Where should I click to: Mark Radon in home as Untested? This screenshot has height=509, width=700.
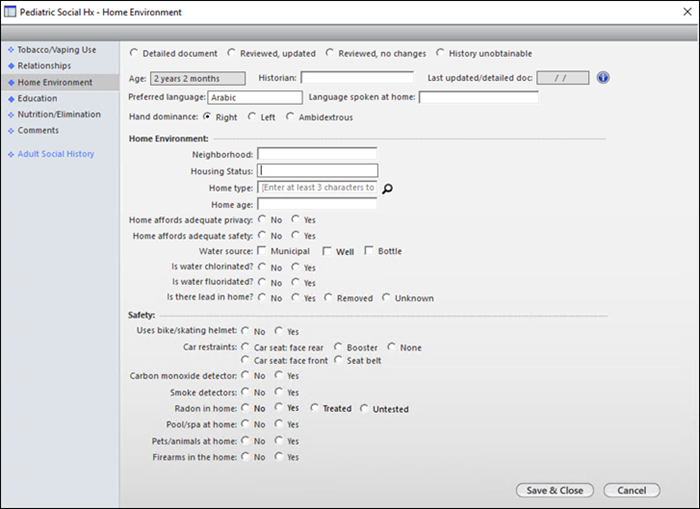365,409
